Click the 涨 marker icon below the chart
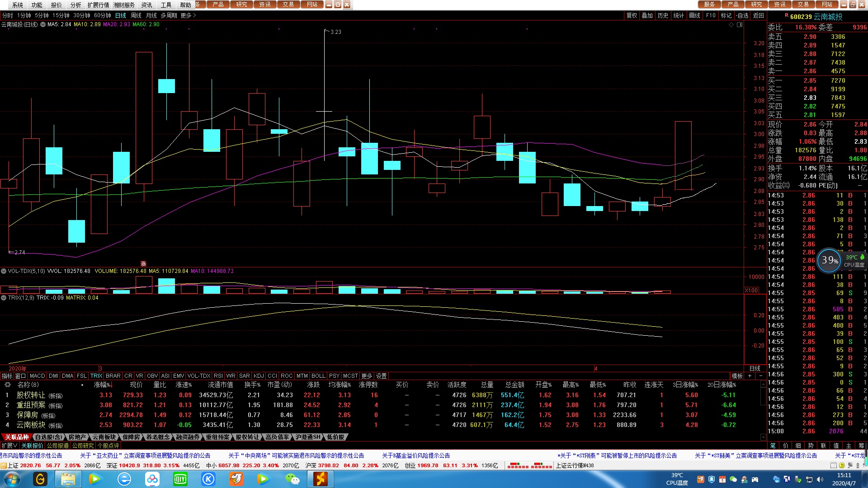Viewport: 868px width, 488px height. (x=143, y=263)
